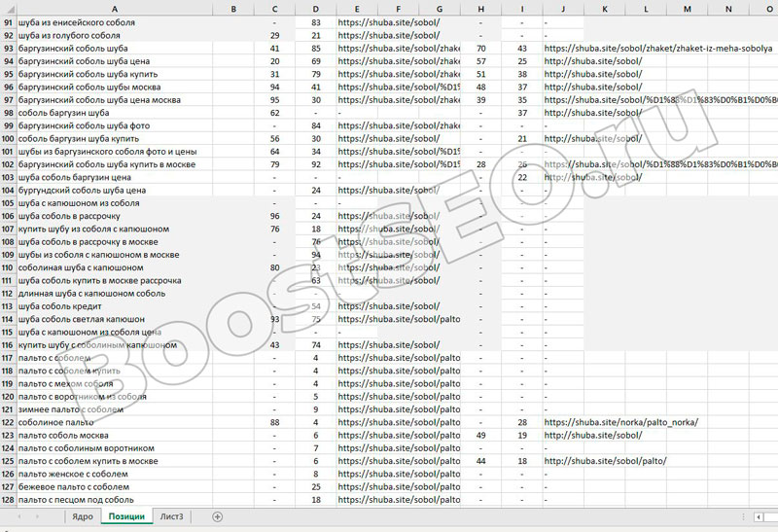Click value 43 in row 93 column I
The width and height of the screenshot is (778, 532).
tap(522, 48)
